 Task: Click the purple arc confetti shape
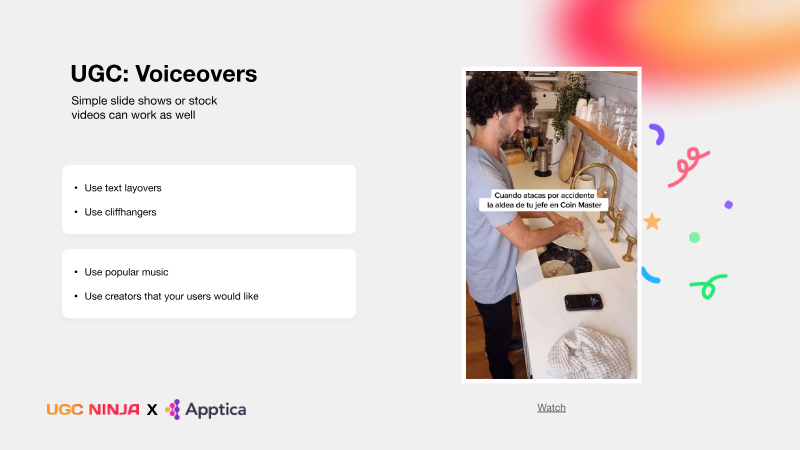[657, 134]
